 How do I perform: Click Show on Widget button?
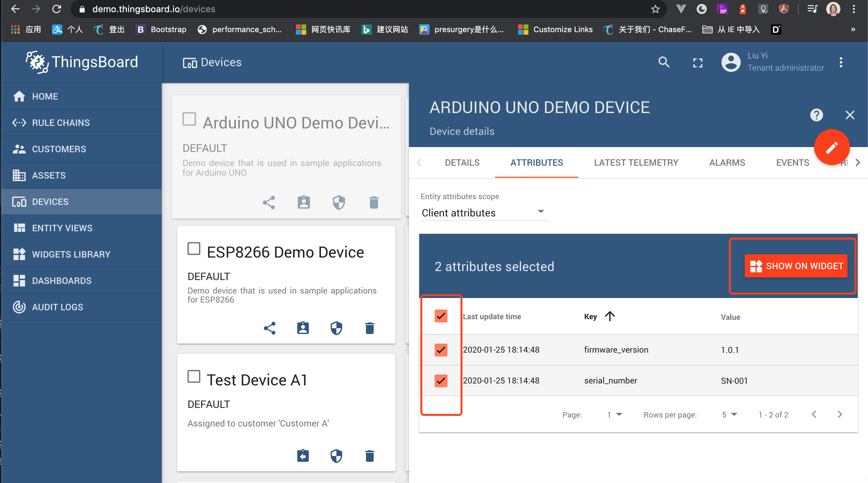click(x=795, y=266)
